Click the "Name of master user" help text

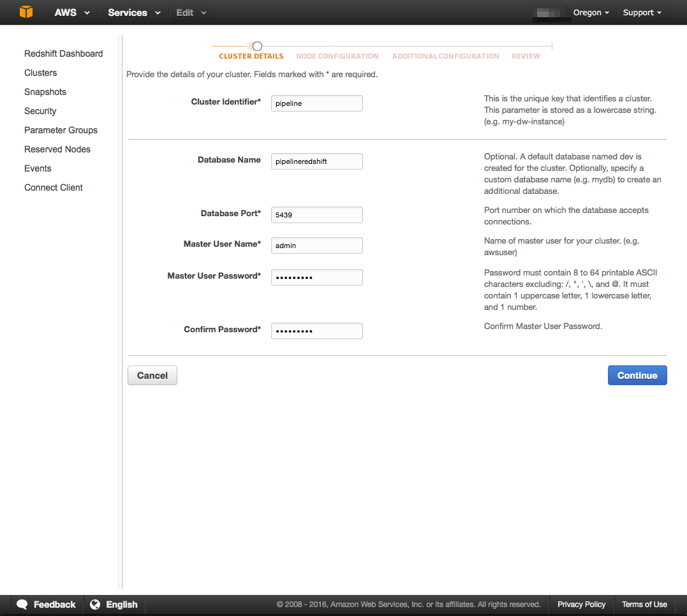tap(562, 247)
